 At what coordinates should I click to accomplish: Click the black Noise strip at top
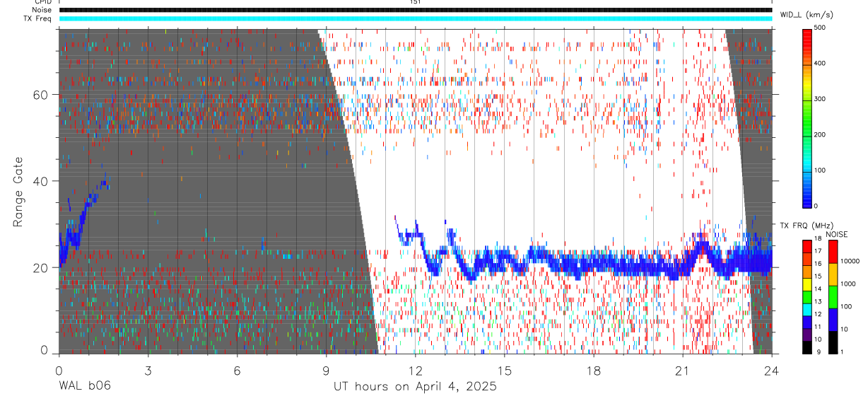pos(416,10)
